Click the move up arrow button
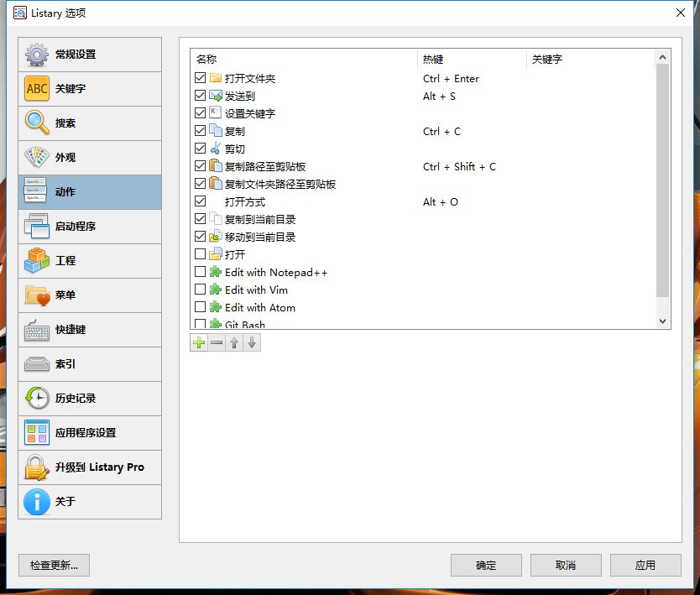This screenshot has width=700, height=595. (234, 342)
